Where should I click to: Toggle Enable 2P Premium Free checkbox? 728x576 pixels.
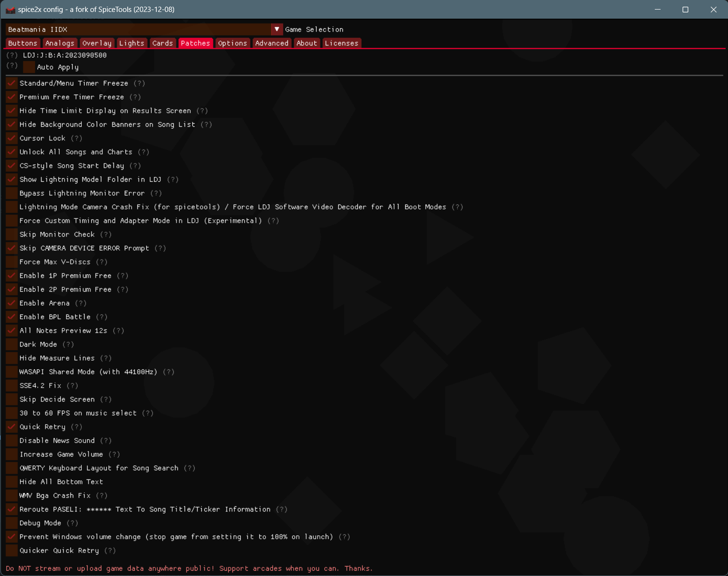click(11, 290)
